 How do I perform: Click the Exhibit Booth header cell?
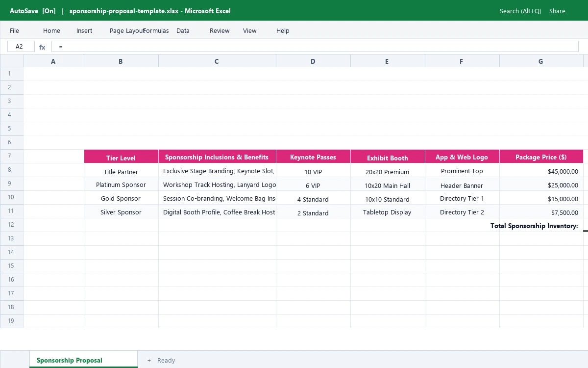pos(388,157)
